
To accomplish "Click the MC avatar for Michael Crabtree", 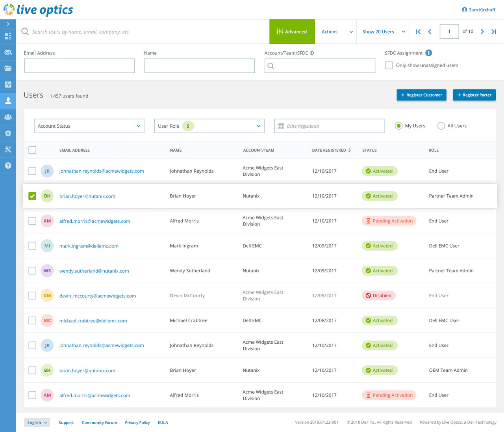I will [47, 320].
